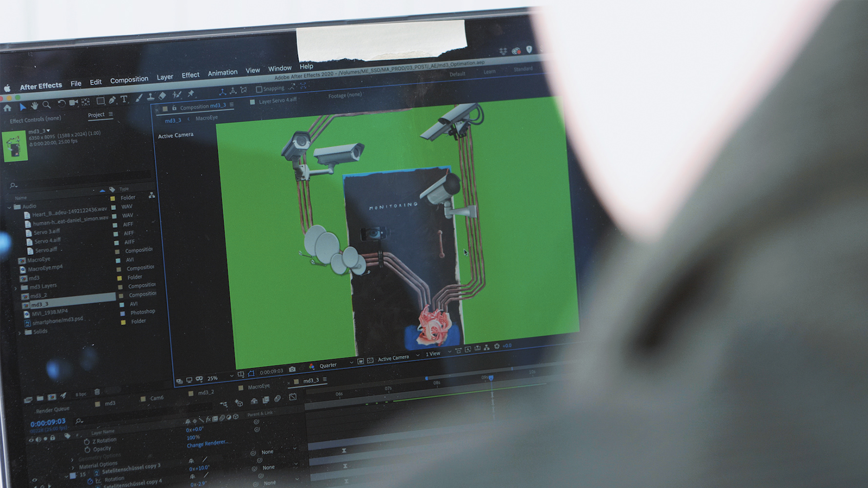Viewport: 868px width, 488px height.
Task: Open Project panel hamburger menu
Action: [x=111, y=114]
